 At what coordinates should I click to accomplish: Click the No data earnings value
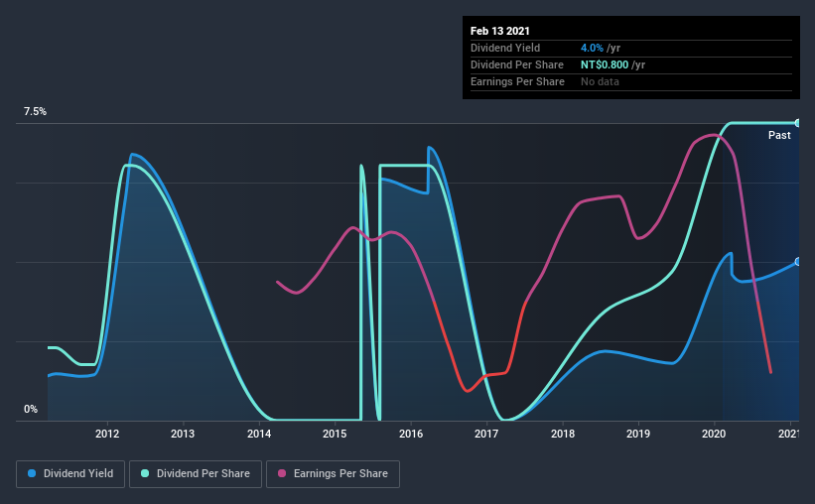click(x=600, y=81)
